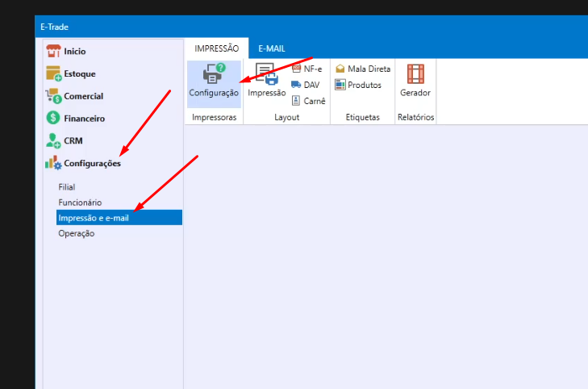
Task: Open Operação settings entry
Action: coord(77,233)
